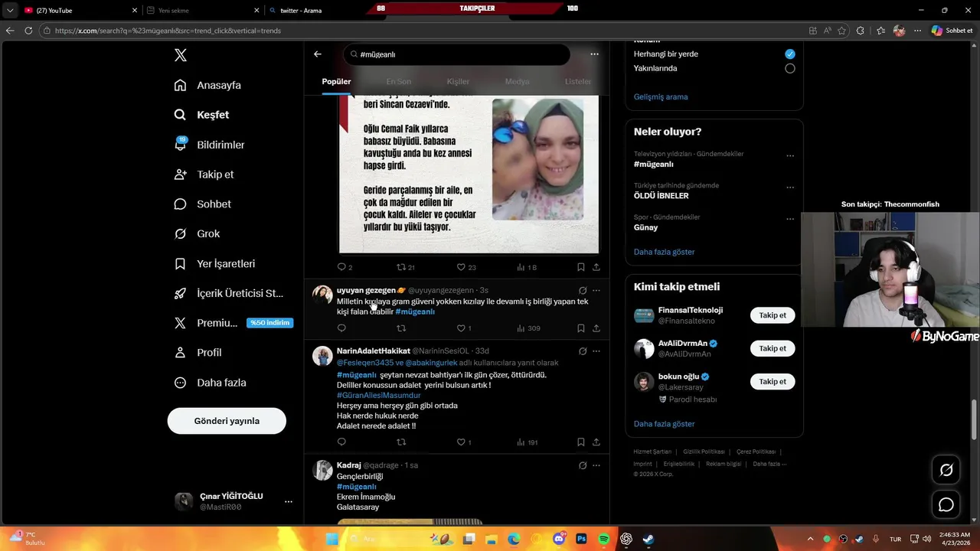Screen dimensions: 980x551
Task: Open Photoshop from the taskbar
Action: (x=581, y=539)
